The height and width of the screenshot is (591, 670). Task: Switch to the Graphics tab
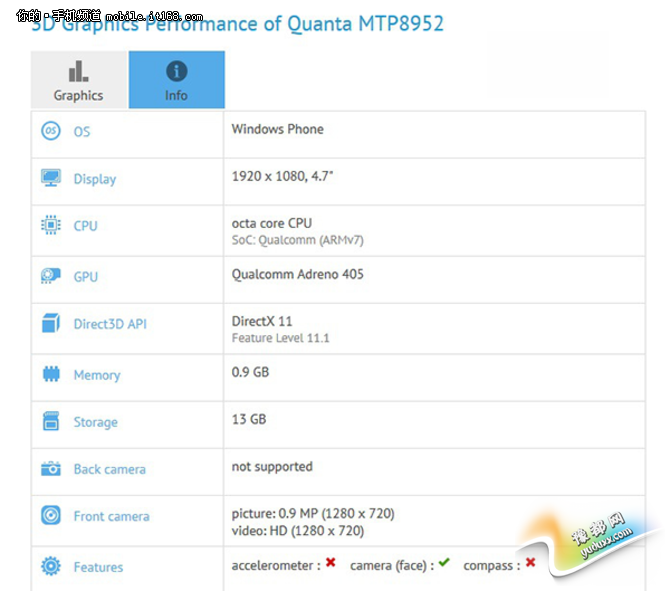[x=79, y=81]
